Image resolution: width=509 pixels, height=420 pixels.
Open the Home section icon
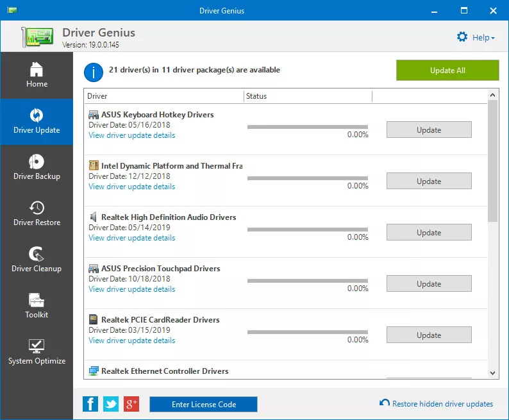click(x=37, y=69)
